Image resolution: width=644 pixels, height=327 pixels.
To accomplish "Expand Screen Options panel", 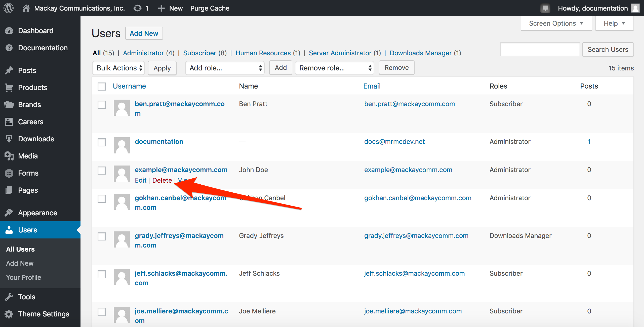I will 556,23.
